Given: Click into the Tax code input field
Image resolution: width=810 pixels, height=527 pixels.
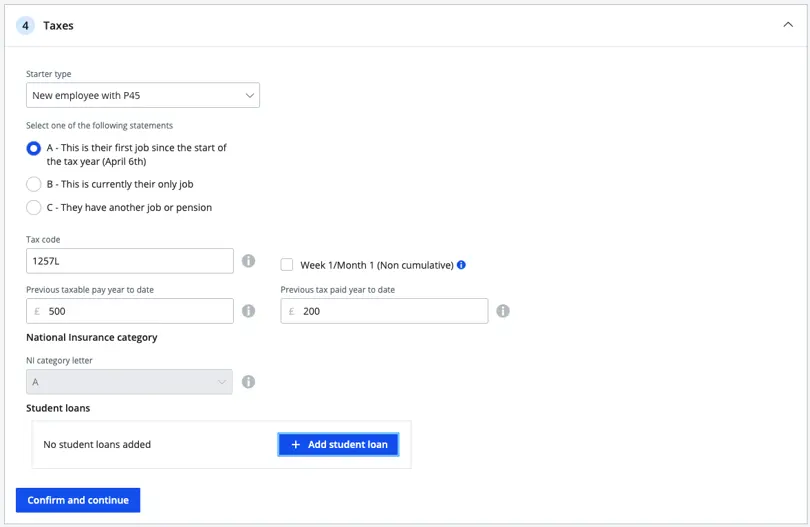Looking at the screenshot, I should click(130, 261).
